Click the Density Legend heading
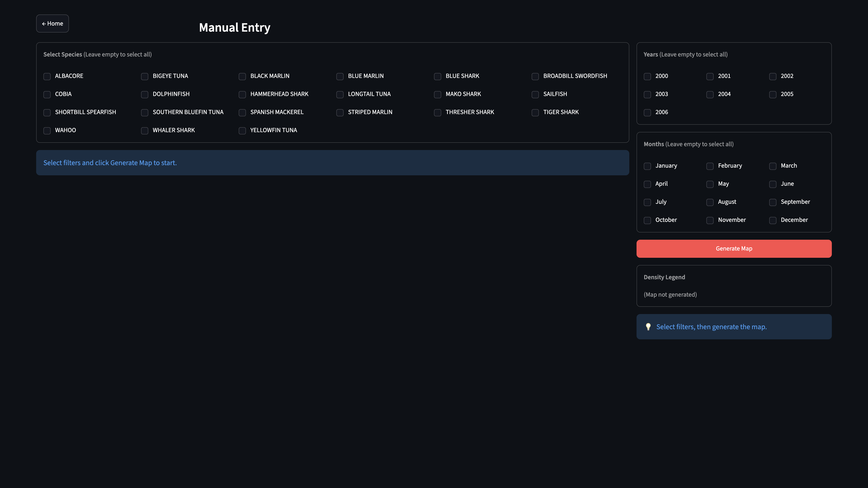This screenshot has height=488, width=868. coord(664,277)
